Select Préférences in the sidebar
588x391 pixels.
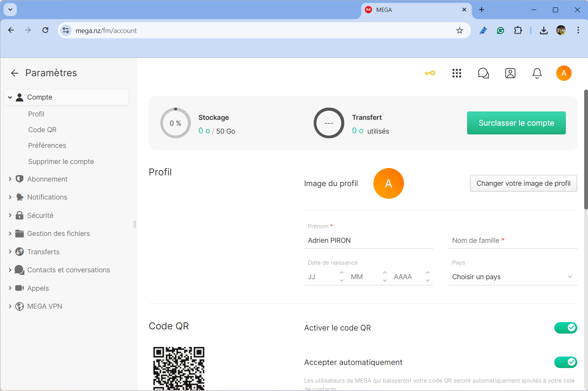coord(47,146)
